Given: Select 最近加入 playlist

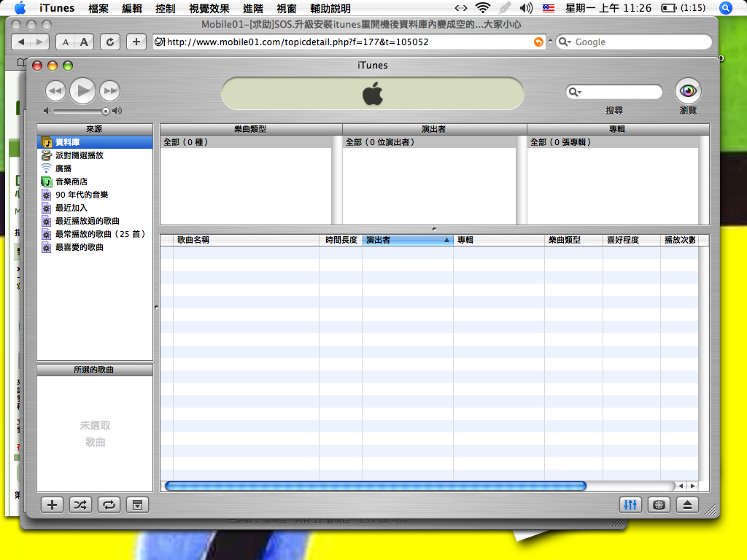Looking at the screenshot, I should pos(95,208).
